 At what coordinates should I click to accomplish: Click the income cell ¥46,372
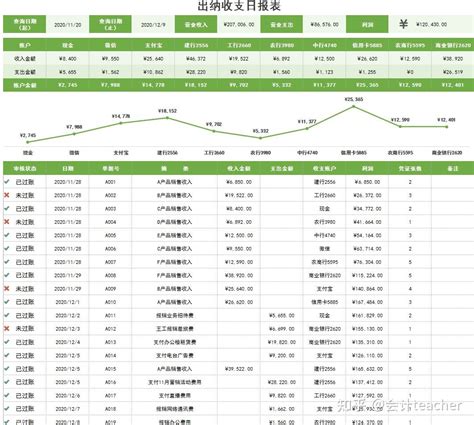click(x=196, y=59)
